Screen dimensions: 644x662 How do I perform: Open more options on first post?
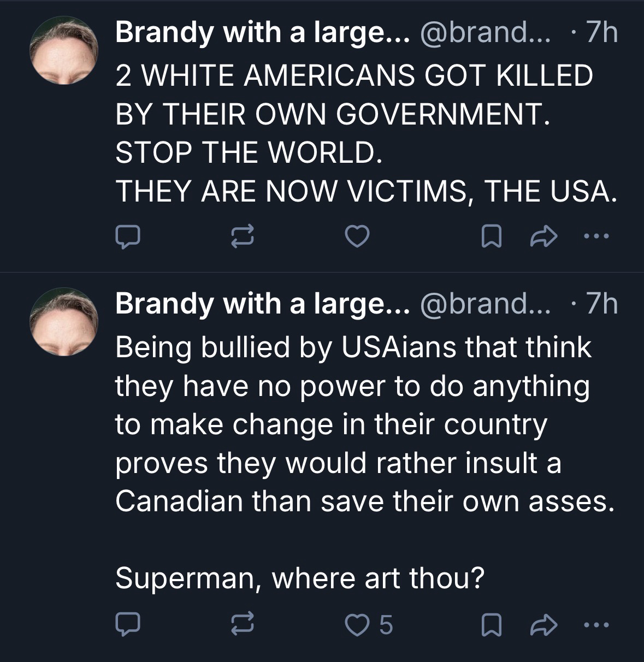pos(594,236)
